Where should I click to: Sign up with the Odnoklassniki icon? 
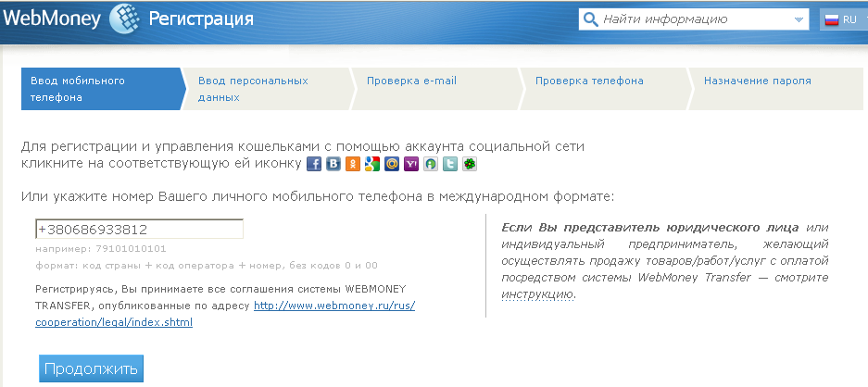click(353, 165)
